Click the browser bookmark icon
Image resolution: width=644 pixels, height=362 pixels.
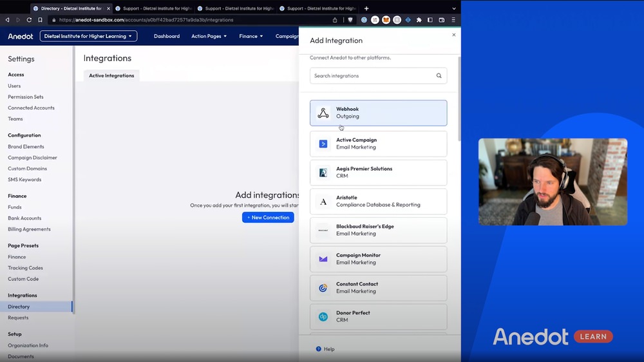40,20
